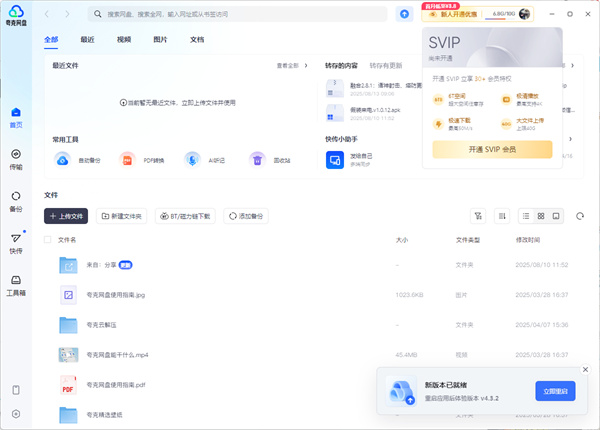Open the user avatar in title bar
Image resolution: width=600 pixels, height=430 pixels.
(x=524, y=14)
